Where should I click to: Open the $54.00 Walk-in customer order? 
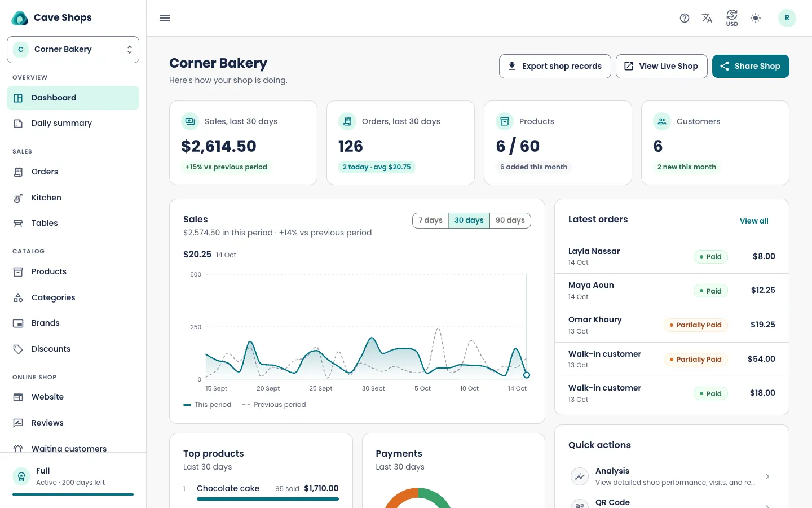672,359
